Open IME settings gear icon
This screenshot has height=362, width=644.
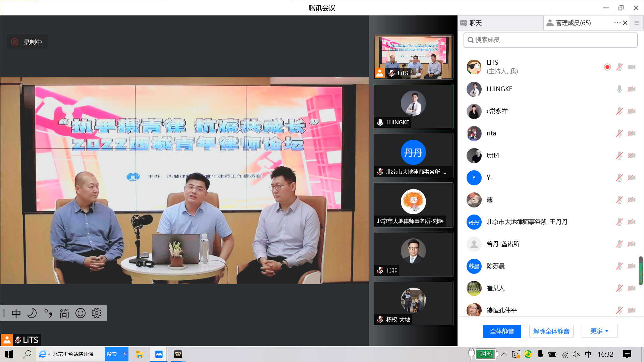pos(97,313)
